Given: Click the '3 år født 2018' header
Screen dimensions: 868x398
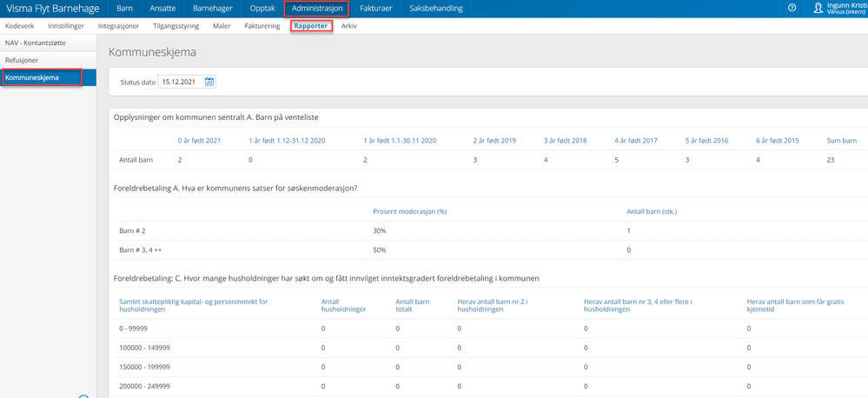Looking at the screenshot, I should coord(565,141).
